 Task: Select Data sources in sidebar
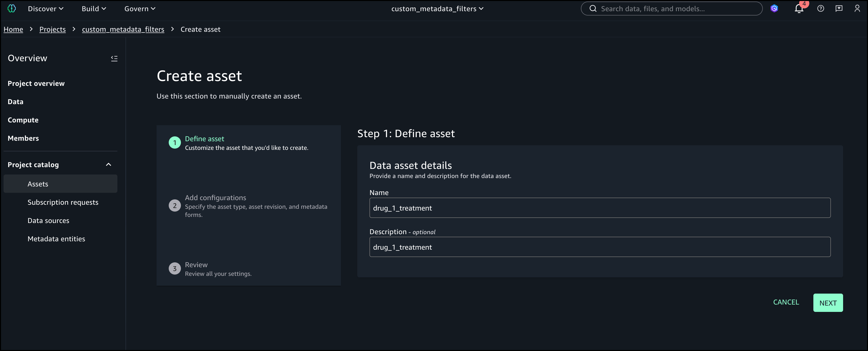coord(49,221)
